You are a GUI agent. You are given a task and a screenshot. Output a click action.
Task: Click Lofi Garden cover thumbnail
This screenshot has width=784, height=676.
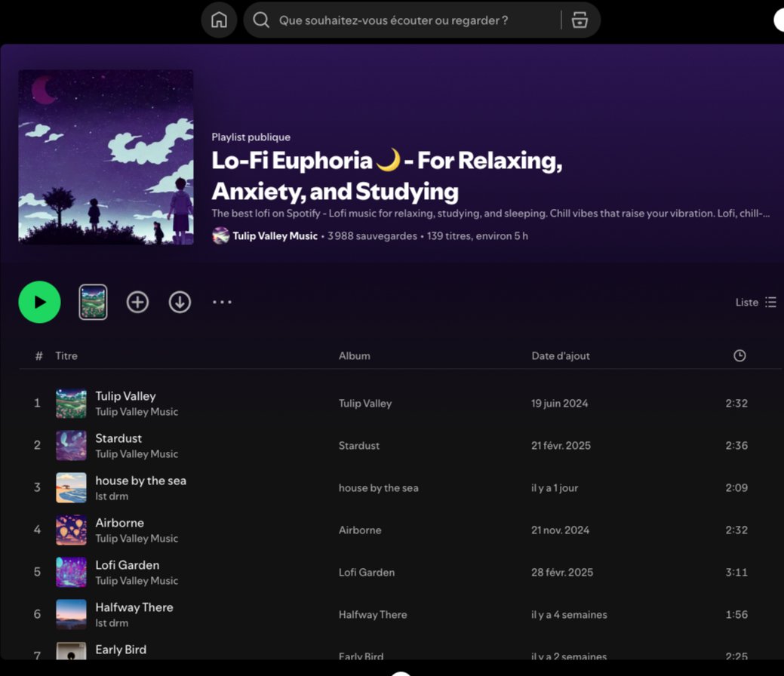pyautogui.click(x=71, y=573)
